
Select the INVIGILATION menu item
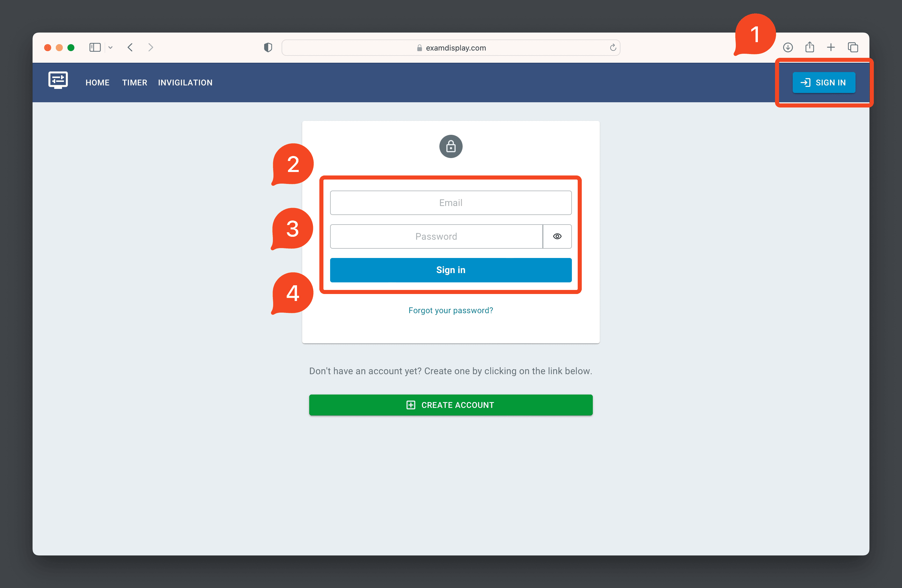coord(185,82)
